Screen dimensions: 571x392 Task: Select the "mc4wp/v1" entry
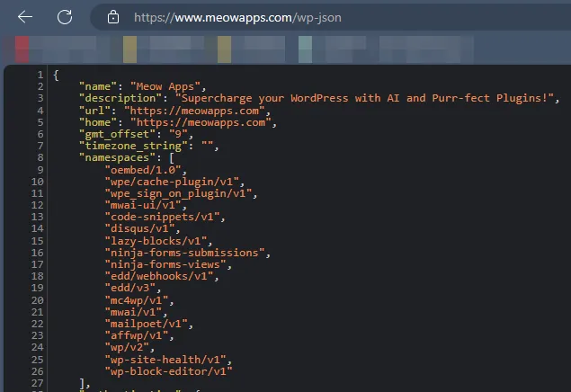click(137, 300)
